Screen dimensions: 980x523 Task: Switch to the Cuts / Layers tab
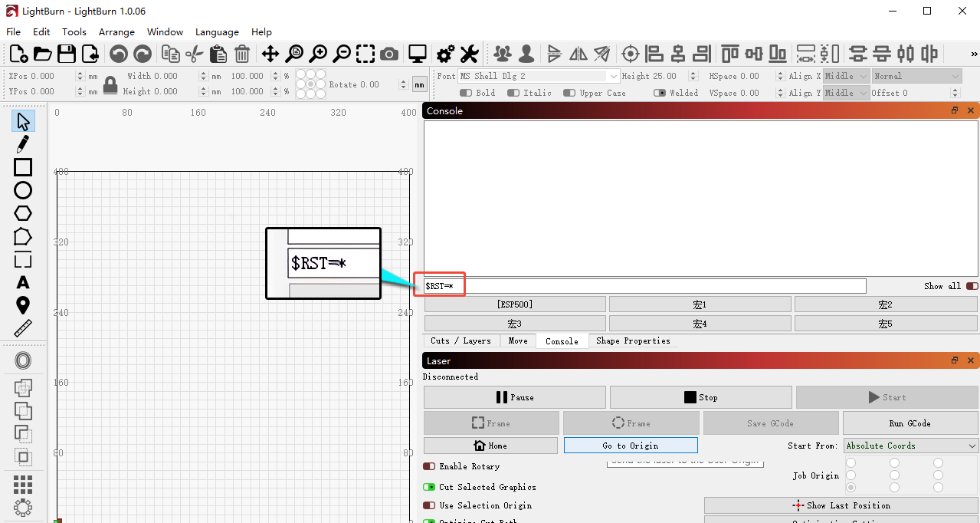(461, 340)
